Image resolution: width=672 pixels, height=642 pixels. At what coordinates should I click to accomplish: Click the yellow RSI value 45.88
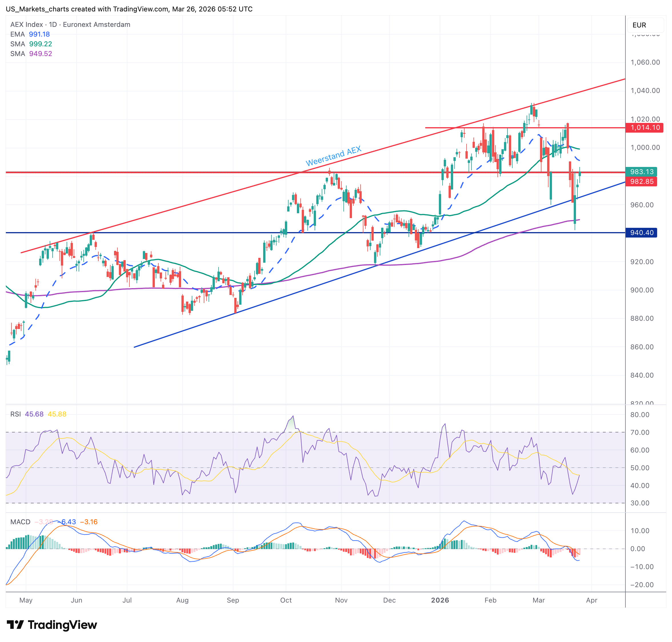point(57,414)
